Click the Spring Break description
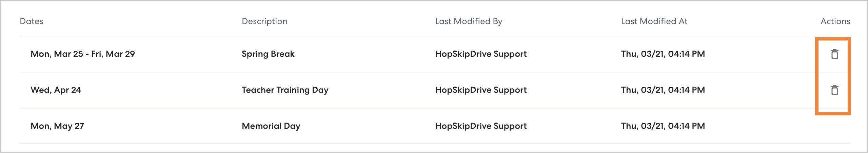 click(x=268, y=54)
